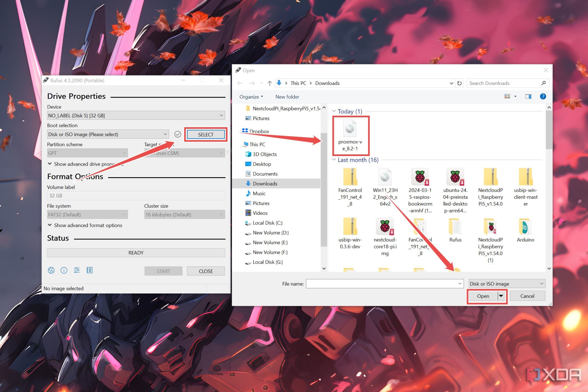The width and height of the screenshot is (588, 392).
Task: Open the Organize menu
Action: click(251, 97)
